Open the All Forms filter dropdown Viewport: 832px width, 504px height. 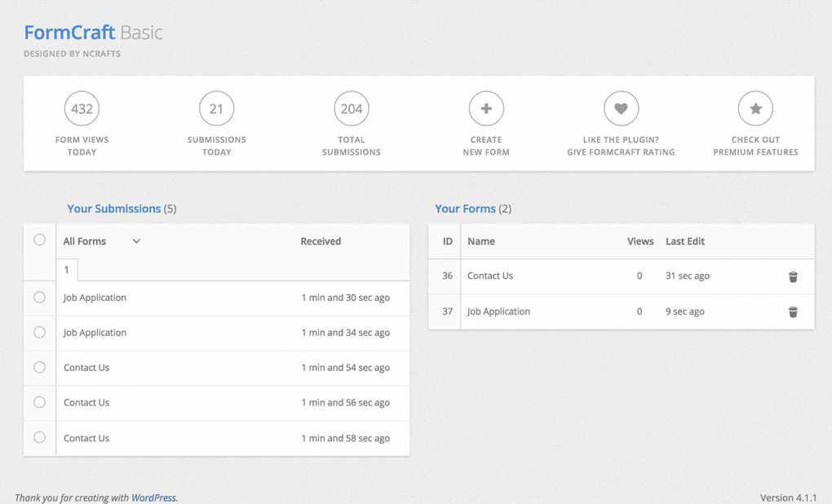[x=85, y=241]
